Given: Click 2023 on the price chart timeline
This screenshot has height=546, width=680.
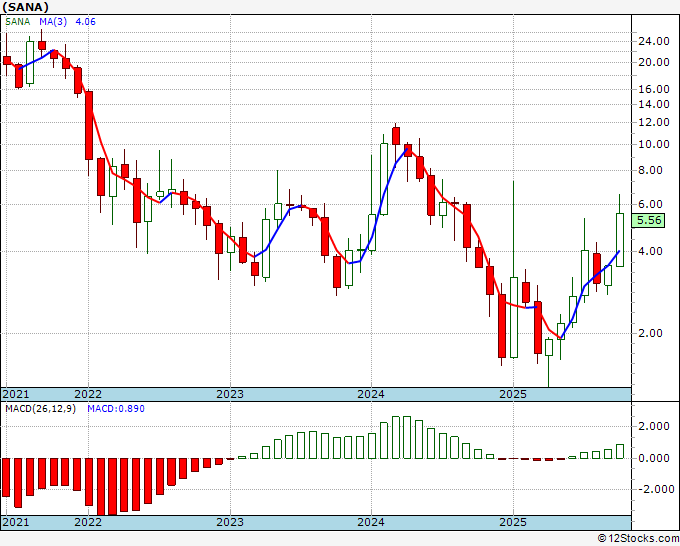Looking at the screenshot, I should (x=230, y=394).
